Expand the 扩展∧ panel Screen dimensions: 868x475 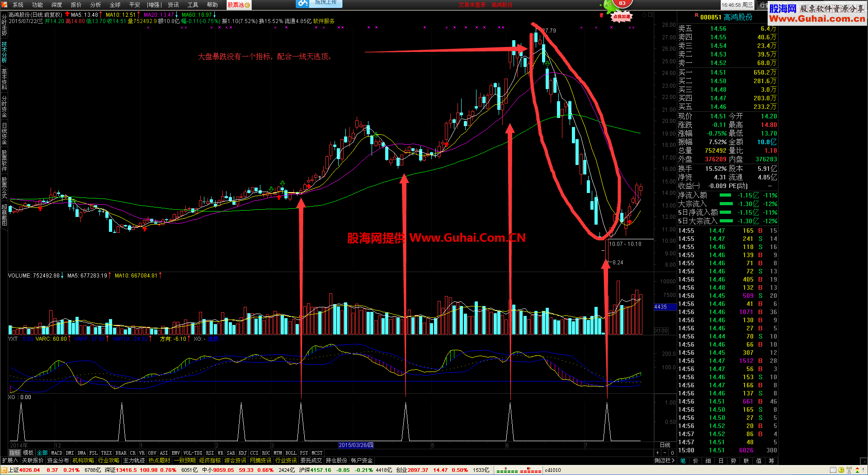(10, 461)
